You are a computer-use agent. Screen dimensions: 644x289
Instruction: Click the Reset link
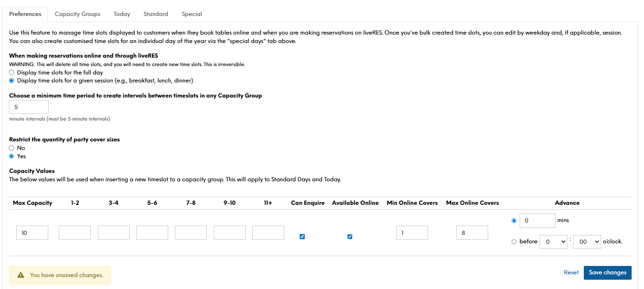(x=571, y=273)
